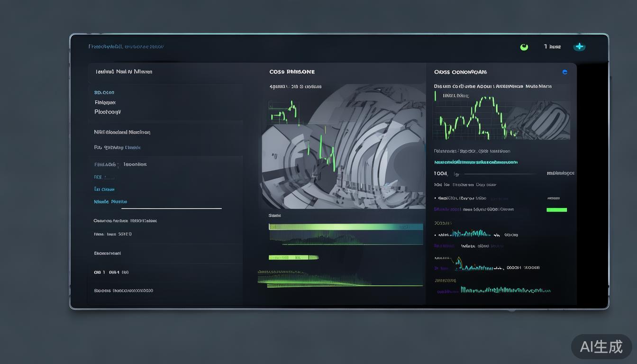Click the blue 'SD.Oson' link in left panel
Image resolution: width=637 pixels, height=364 pixels.
(x=104, y=92)
